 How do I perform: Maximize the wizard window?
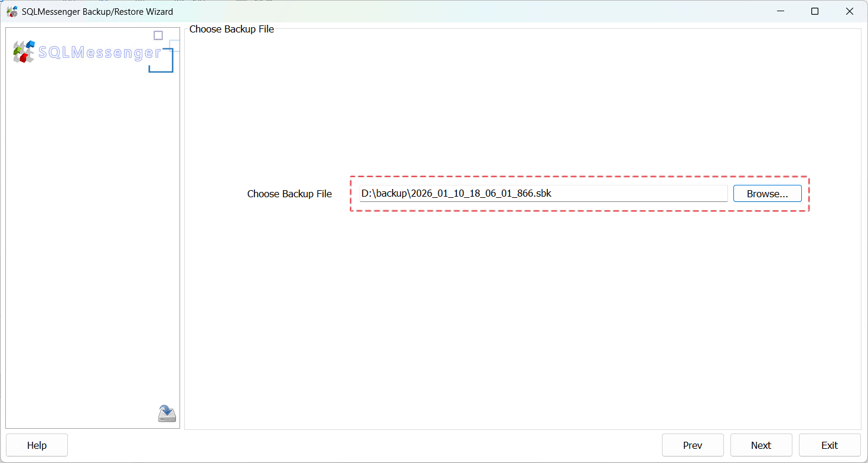pos(815,11)
